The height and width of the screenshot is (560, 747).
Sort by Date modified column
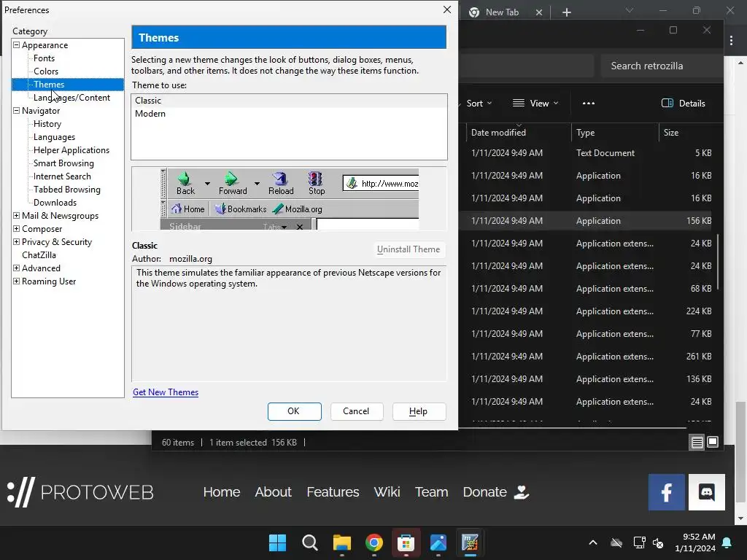point(519,133)
